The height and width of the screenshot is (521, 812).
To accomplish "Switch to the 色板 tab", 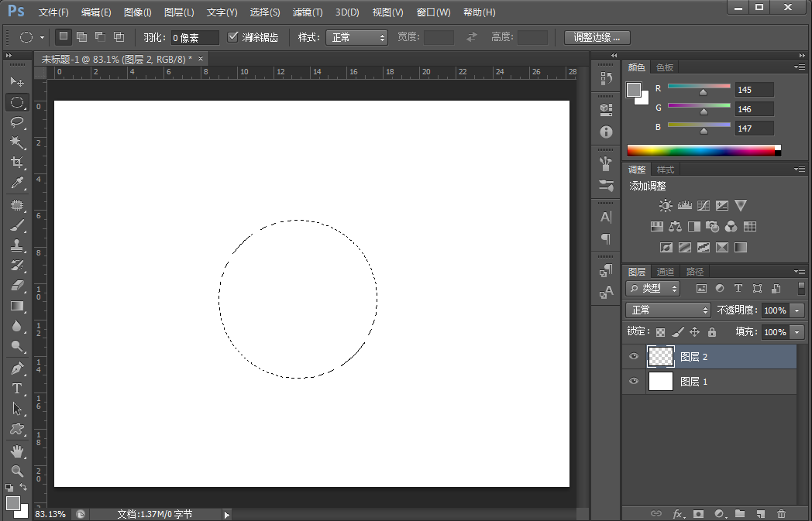I will coord(665,67).
